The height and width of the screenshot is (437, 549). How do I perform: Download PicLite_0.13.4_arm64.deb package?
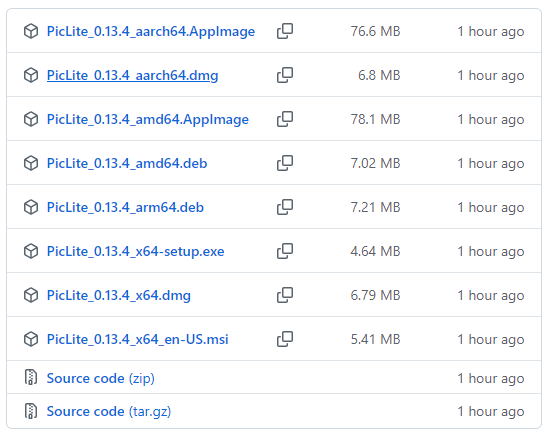[x=125, y=208]
